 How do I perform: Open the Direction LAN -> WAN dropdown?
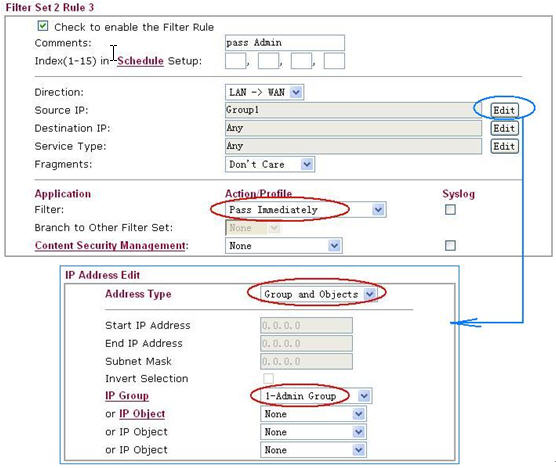pyautogui.click(x=264, y=93)
